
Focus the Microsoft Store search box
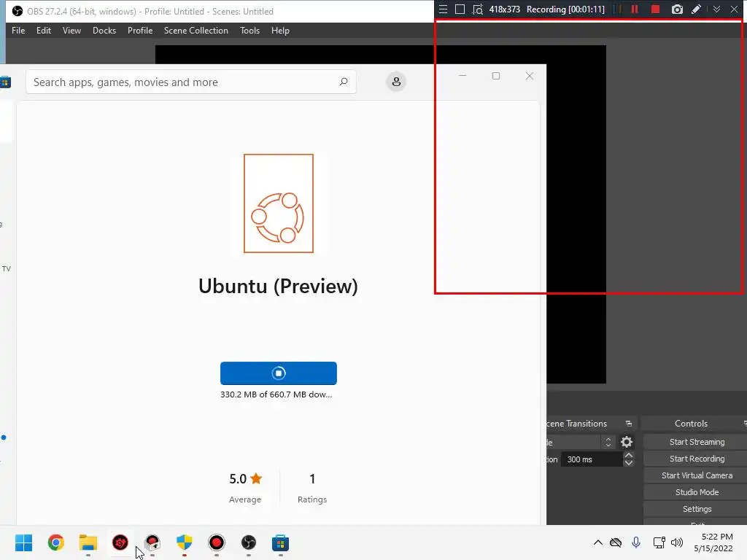tap(190, 82)
